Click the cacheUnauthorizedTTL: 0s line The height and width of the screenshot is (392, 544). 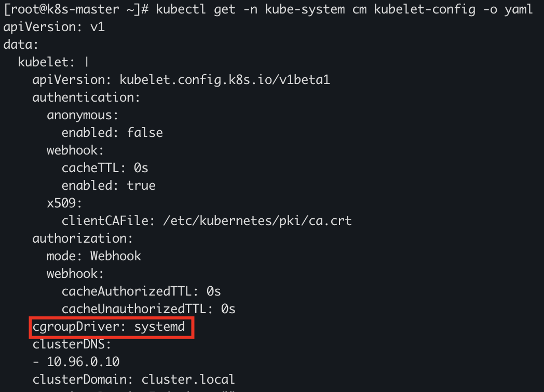coord(148,309)
